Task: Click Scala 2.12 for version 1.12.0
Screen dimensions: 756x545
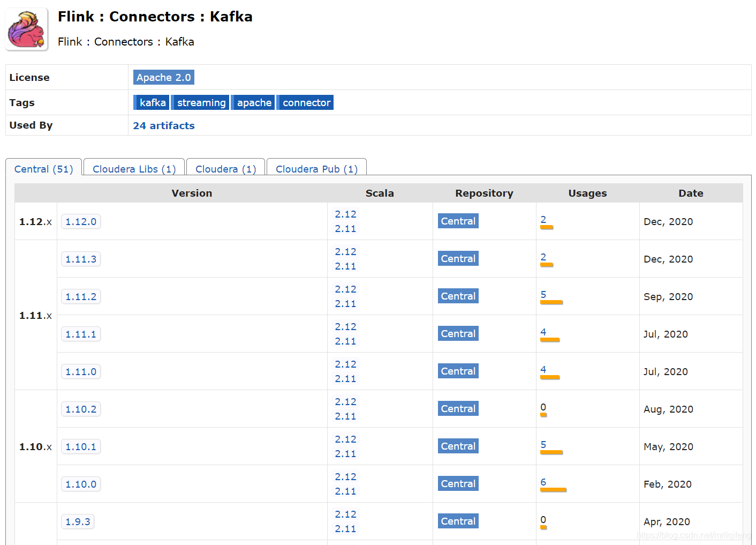Action: (x=345, y=214)
